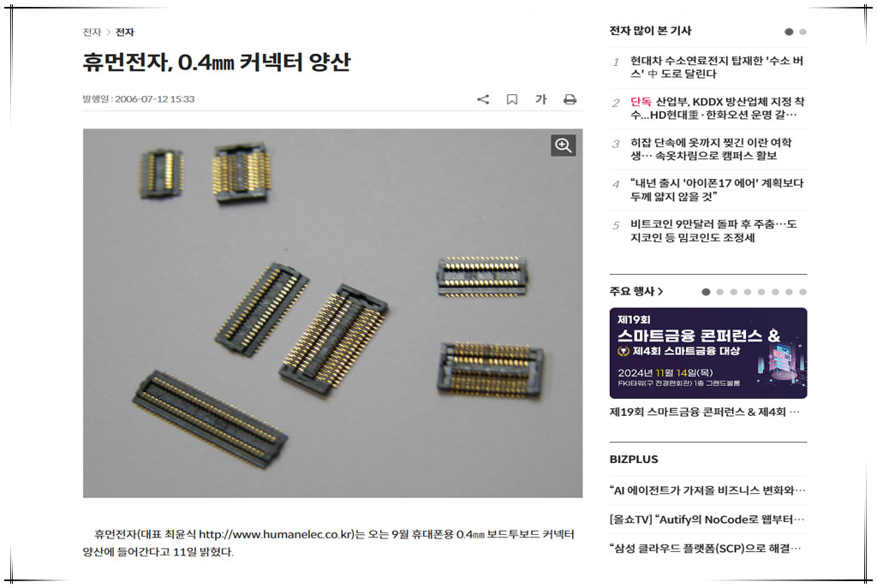Viewport: 877px width, 588px height.
Task: Select first pagination dot of 많이 본 기사
Action: (789, 32)
